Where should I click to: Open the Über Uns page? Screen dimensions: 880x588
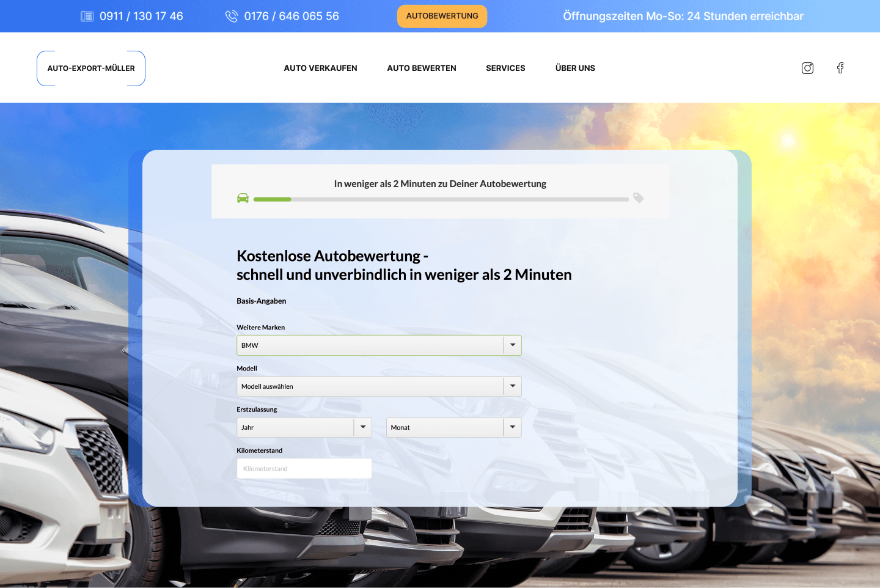tap(575, 68)
